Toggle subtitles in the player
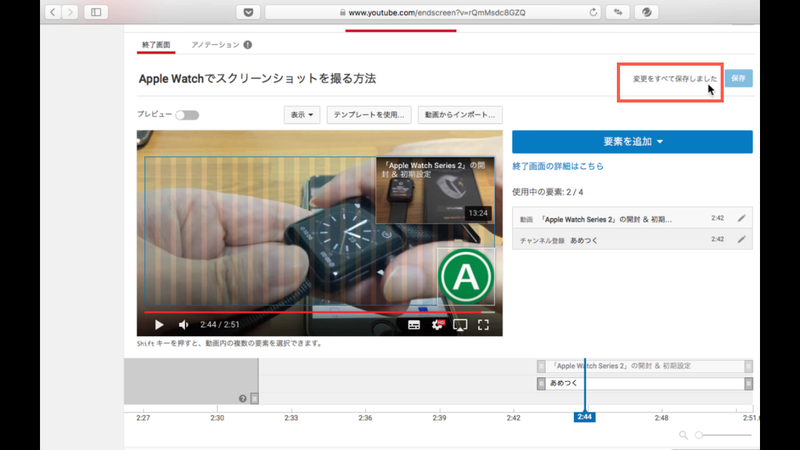Screen dimensions: 800x450 click(414, 325)
